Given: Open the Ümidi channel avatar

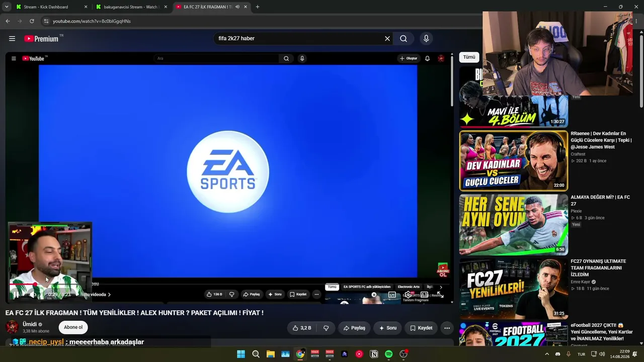Looking at the screenshot, I should (12, 327).
